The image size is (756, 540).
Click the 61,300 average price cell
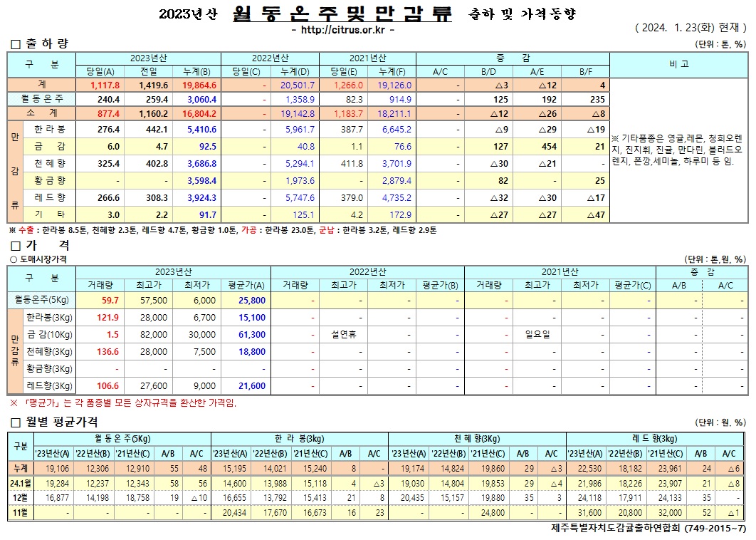(252, 334)
